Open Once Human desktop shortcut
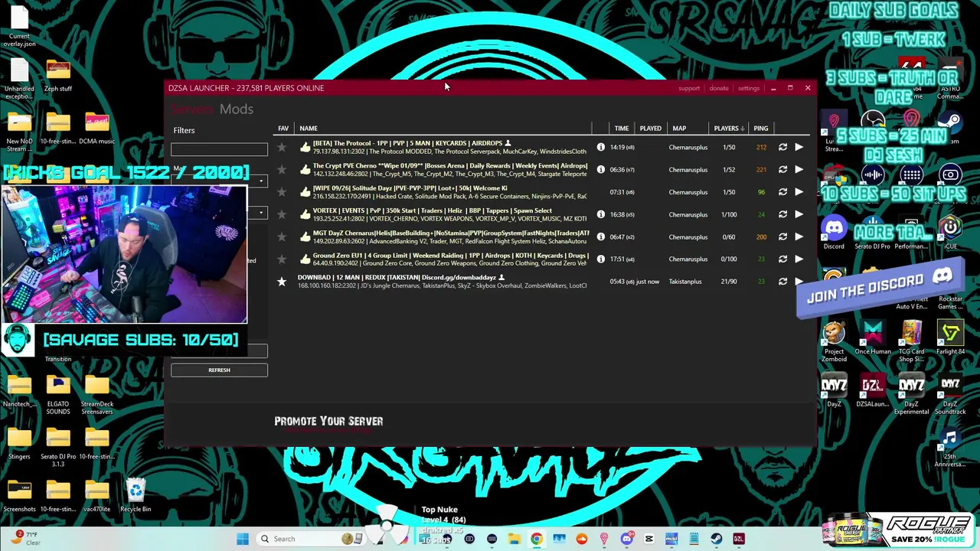 [x=873, y=338]
